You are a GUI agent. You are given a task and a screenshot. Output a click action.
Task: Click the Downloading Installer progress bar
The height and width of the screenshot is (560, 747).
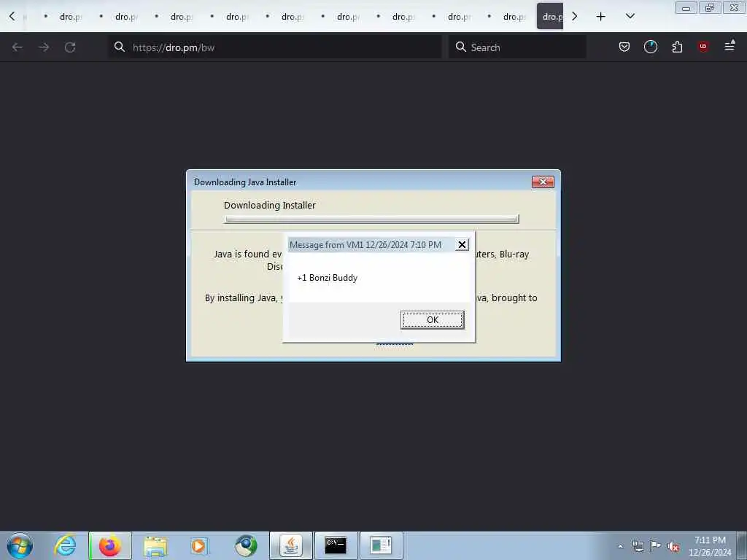click(x=371, y=219)
